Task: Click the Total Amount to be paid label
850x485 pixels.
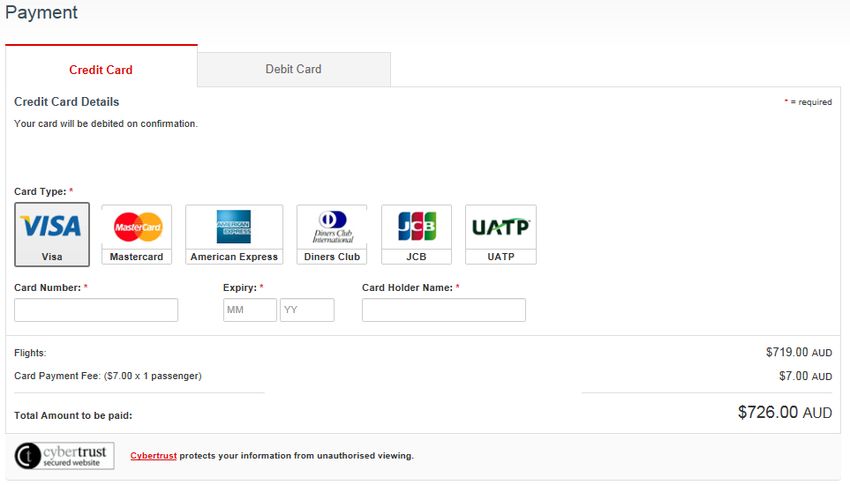Action: [x=73, y=416]
